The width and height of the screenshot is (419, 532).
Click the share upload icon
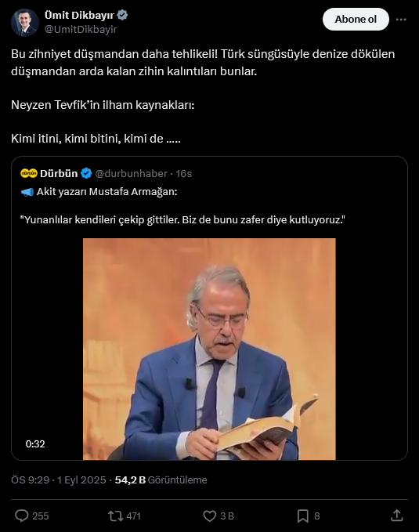(396, 516)
